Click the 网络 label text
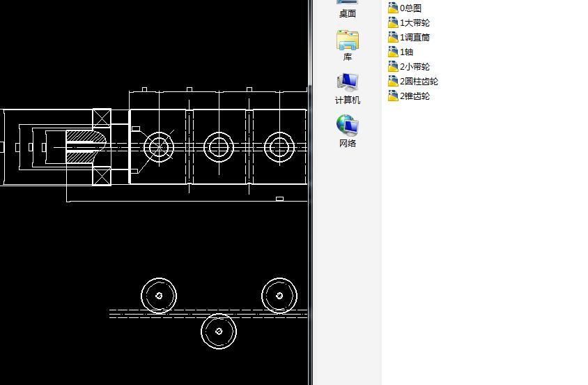 pyautogui.click(x=347, y=144)
